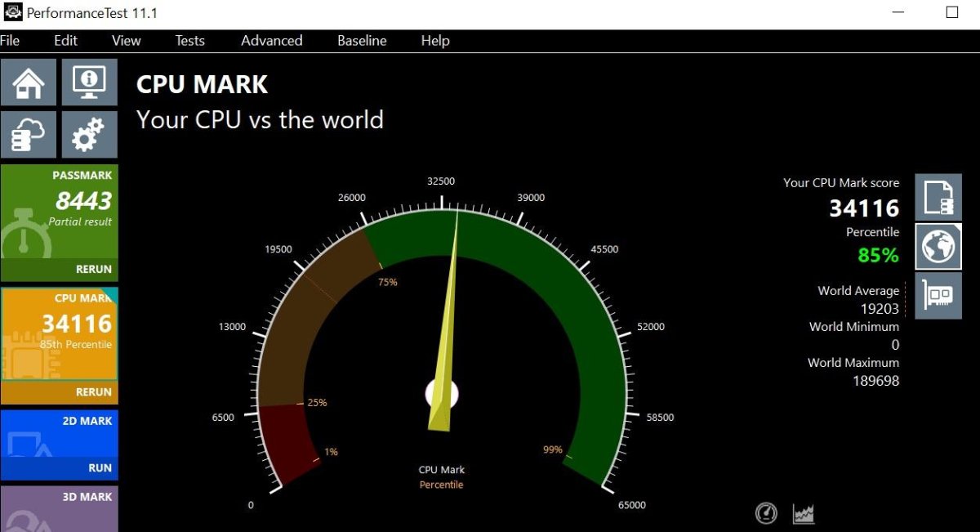Open the System Information monitor icon
980x532 pixels.
point(90,82)
